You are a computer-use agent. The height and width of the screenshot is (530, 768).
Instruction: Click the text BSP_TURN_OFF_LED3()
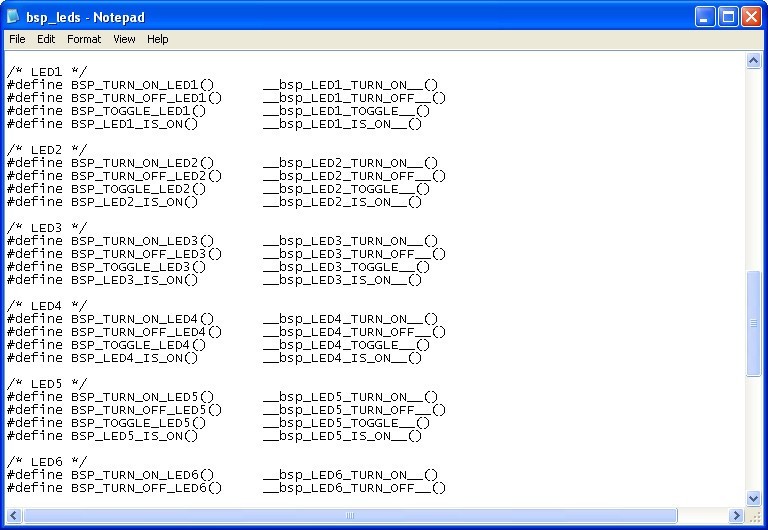(146, 254)
